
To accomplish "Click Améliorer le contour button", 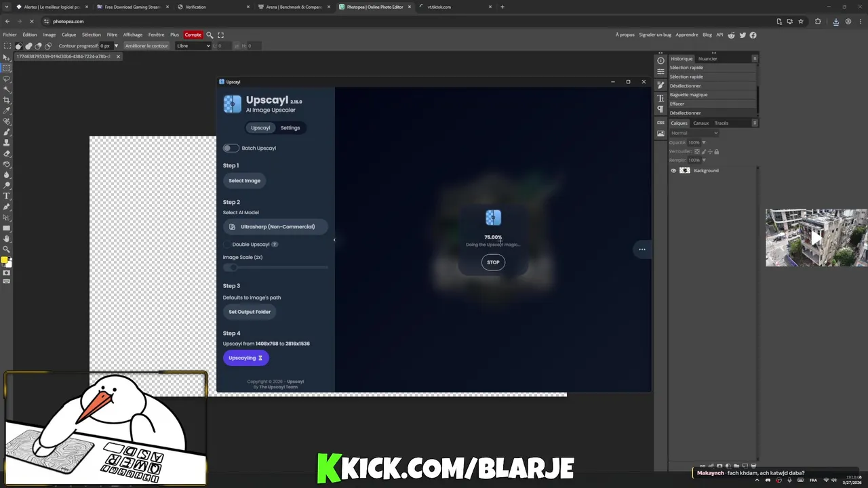I will click(x=146, y=45).
